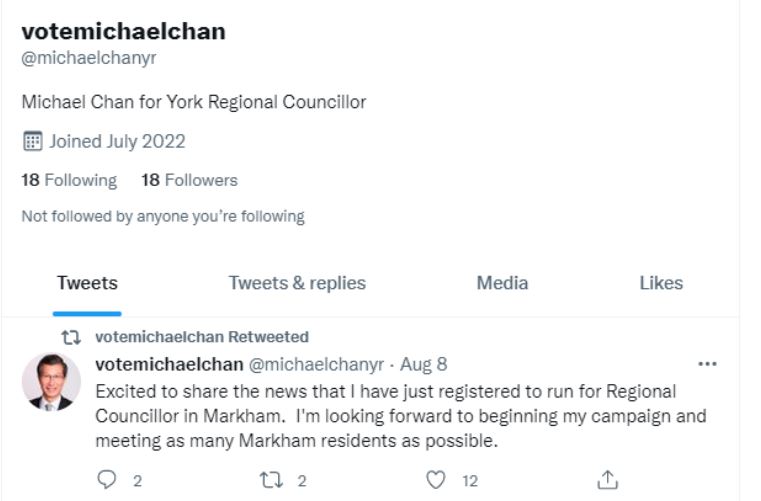Open the tweet author name votemichaelchan

coord(169,364)
